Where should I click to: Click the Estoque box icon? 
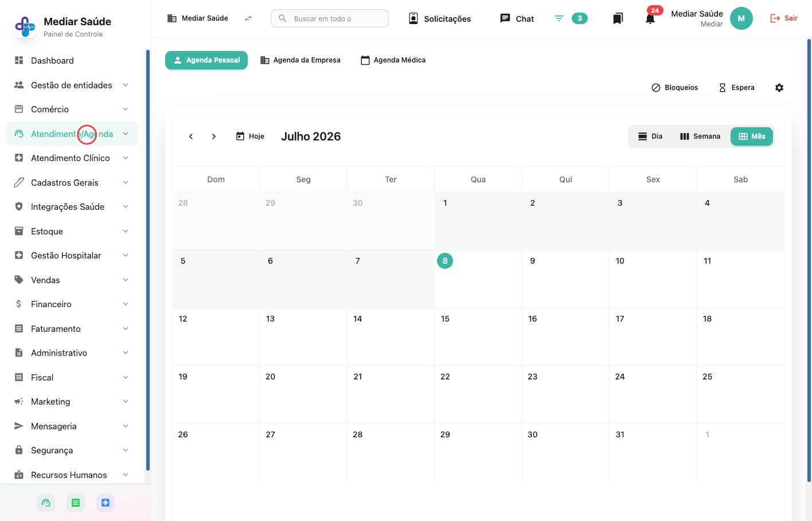coord(19,231)
